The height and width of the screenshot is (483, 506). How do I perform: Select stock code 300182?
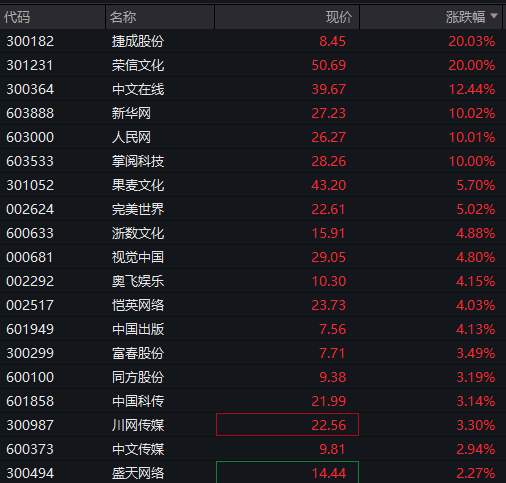point(30,41)
